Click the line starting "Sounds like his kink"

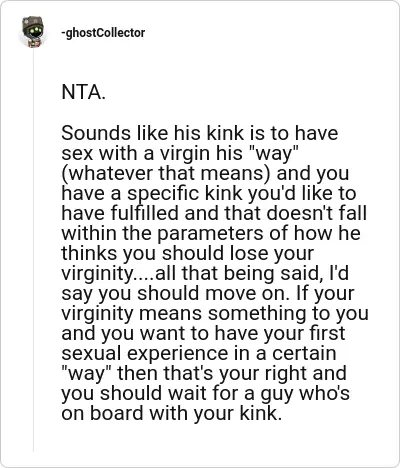[200, 133]
